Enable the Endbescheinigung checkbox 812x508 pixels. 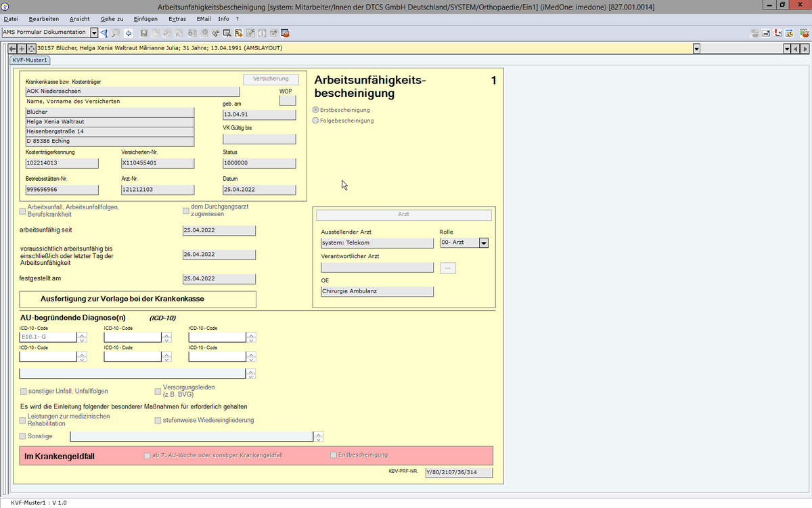click(333, 455)
